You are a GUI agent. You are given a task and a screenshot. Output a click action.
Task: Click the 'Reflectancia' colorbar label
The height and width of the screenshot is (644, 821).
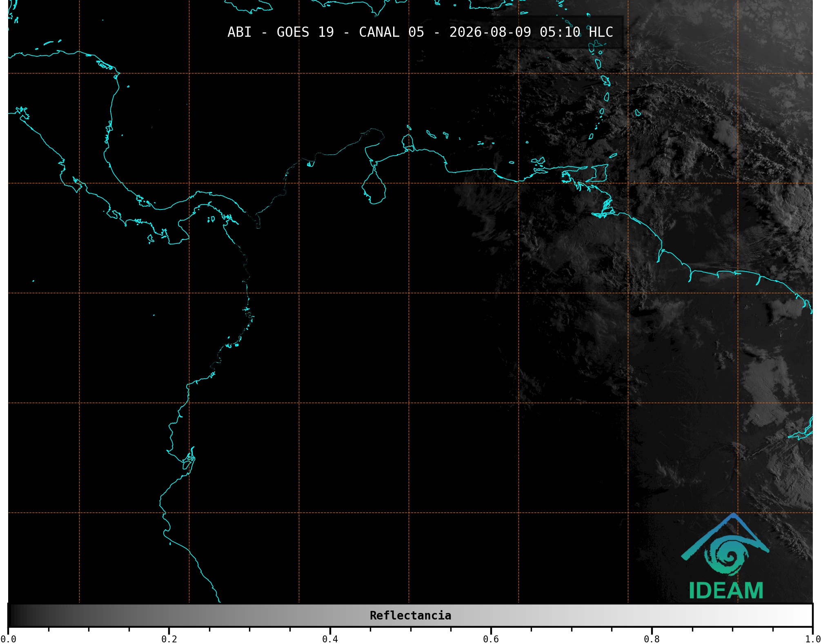[410, 615]
